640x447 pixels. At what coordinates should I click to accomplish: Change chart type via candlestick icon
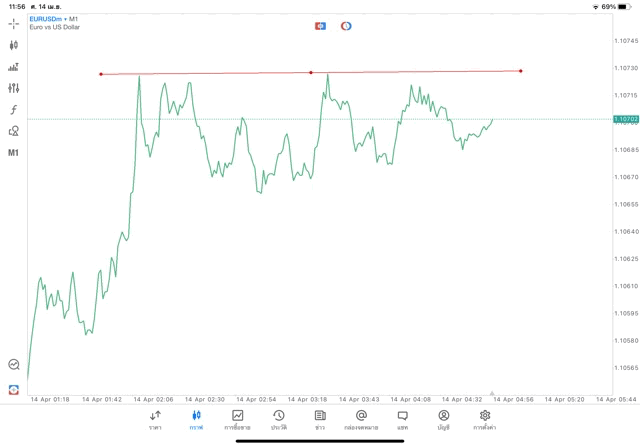14,45
